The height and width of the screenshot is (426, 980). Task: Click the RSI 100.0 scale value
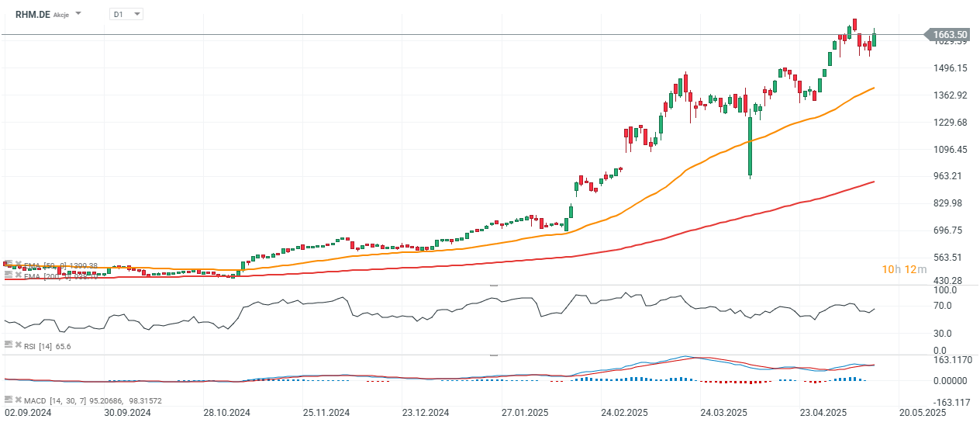[946, 290]
